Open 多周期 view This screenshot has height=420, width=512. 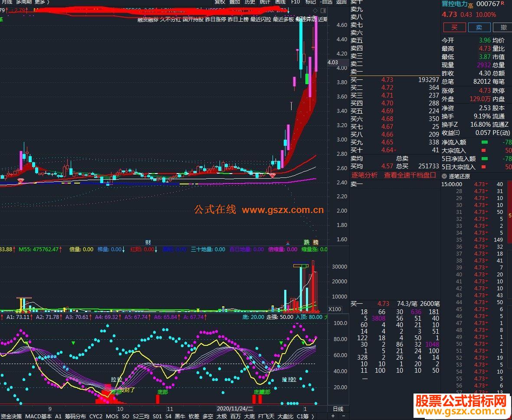(23, 2)
